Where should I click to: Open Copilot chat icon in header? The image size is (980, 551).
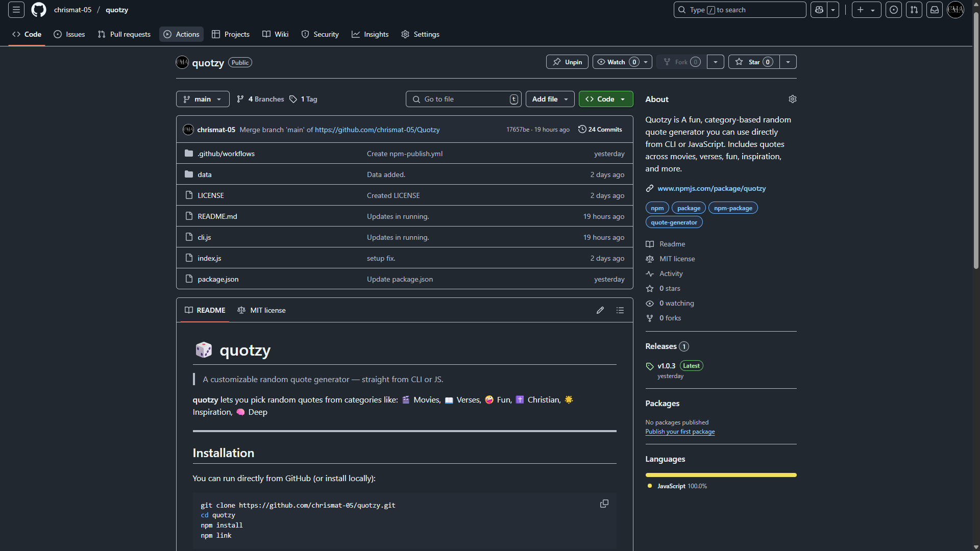click(819, 10)
